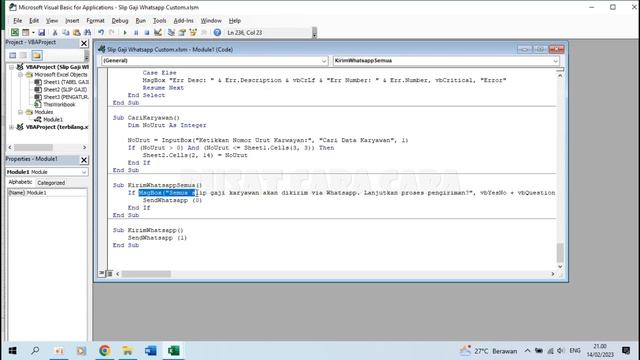The height and width of the screenshot is (360, 640).
Task: Stop code using the Reset icon
Action: coord(147,32)
